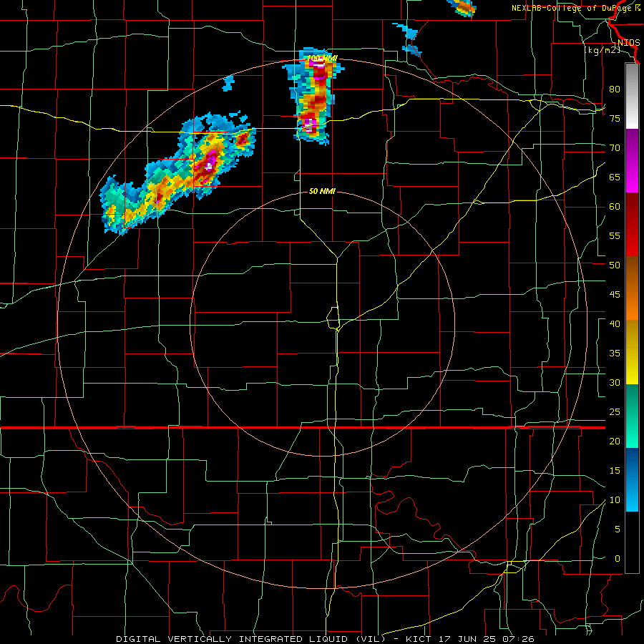Image resolution: width=644 pixels, height=644 pixels.
Task: Click the white-gray top segment of color bar
Action: [x=632, y=97]
